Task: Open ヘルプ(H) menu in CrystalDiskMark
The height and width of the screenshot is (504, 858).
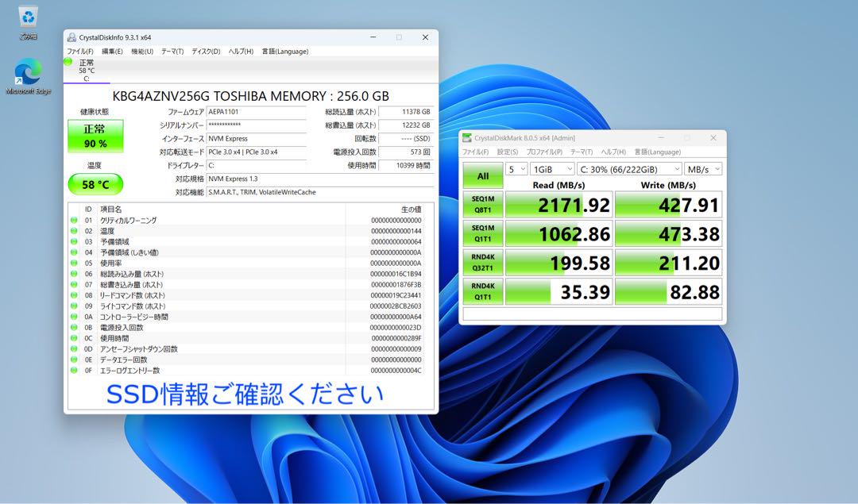Action: tap(613, 152)
